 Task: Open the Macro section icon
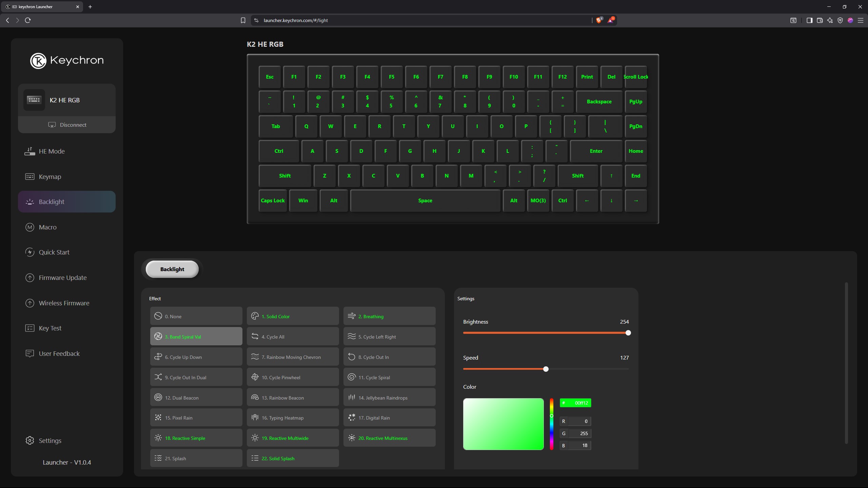30,227
